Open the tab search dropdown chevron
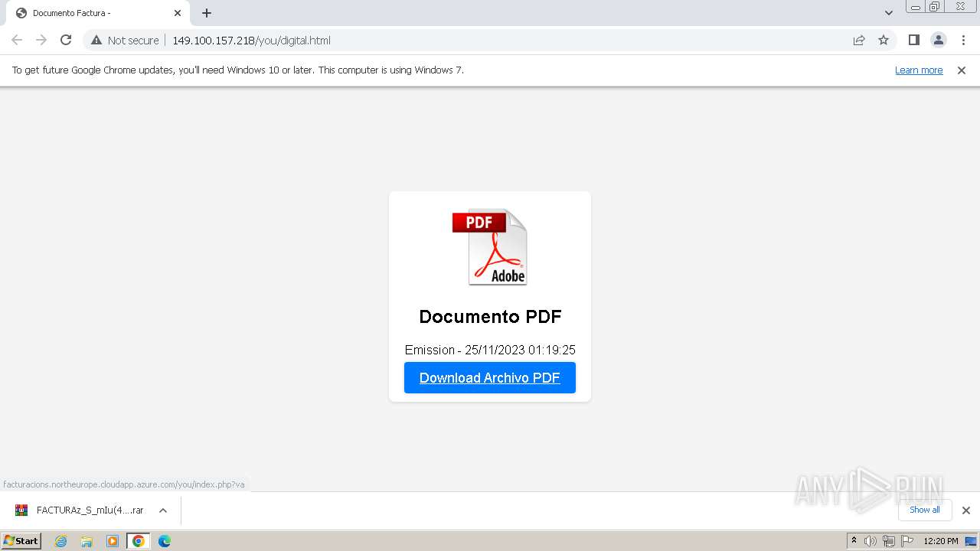This screenshot has width=980, height=551. click(x=888, y=13)
